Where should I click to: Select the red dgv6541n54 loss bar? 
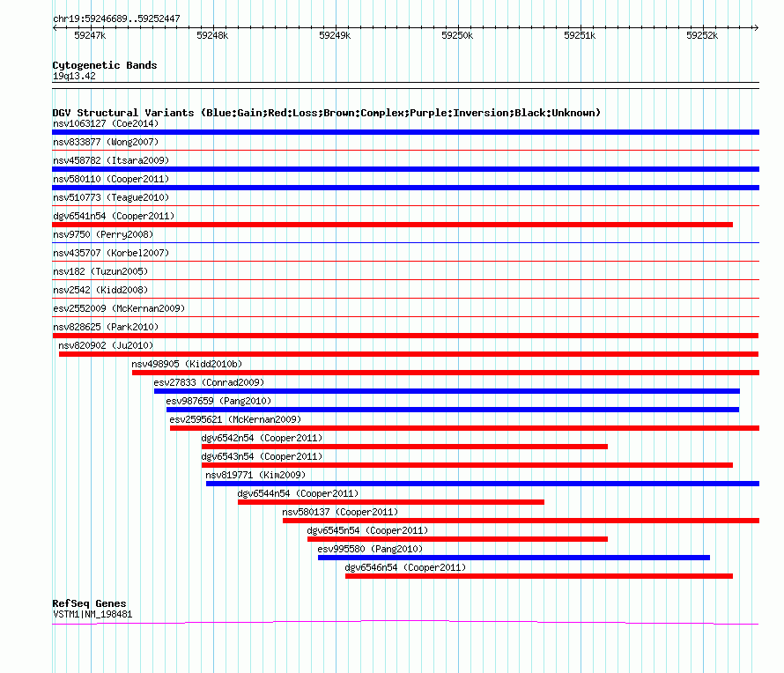(x=393, y=225)
